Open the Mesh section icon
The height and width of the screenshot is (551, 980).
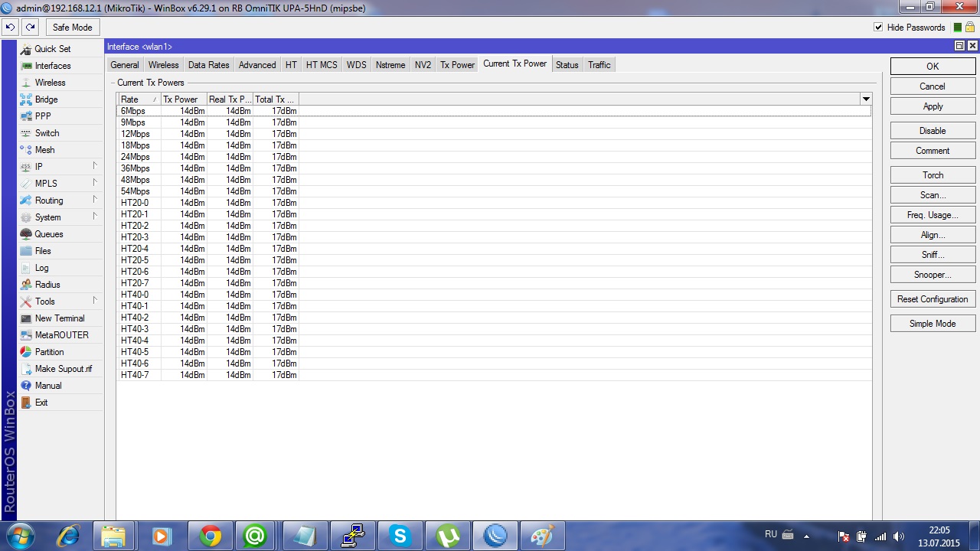tap(26, 150)
